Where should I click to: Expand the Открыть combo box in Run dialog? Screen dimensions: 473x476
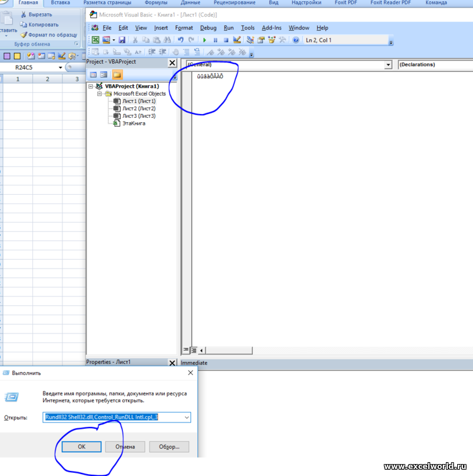pos(186,417)
